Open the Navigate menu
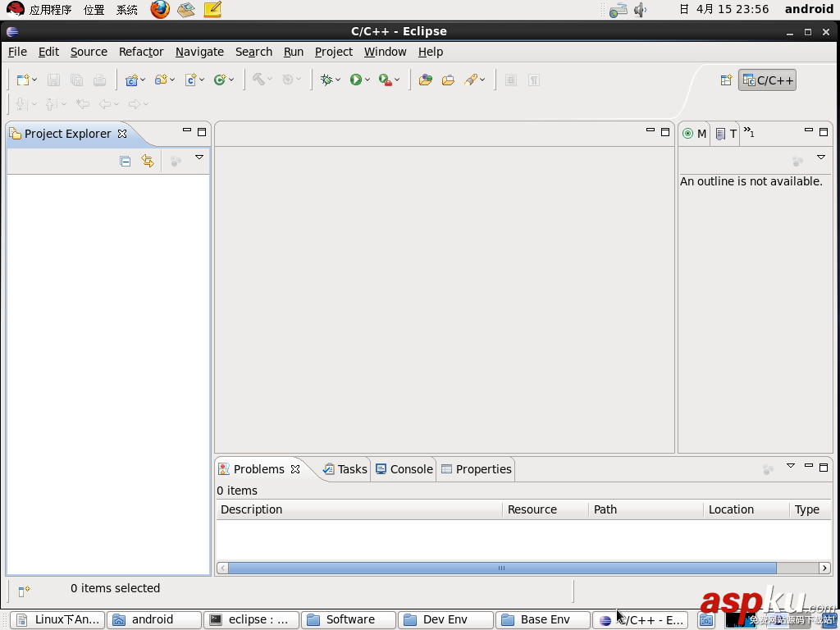Screen dimensions: 840x630 tap(199, 52)
